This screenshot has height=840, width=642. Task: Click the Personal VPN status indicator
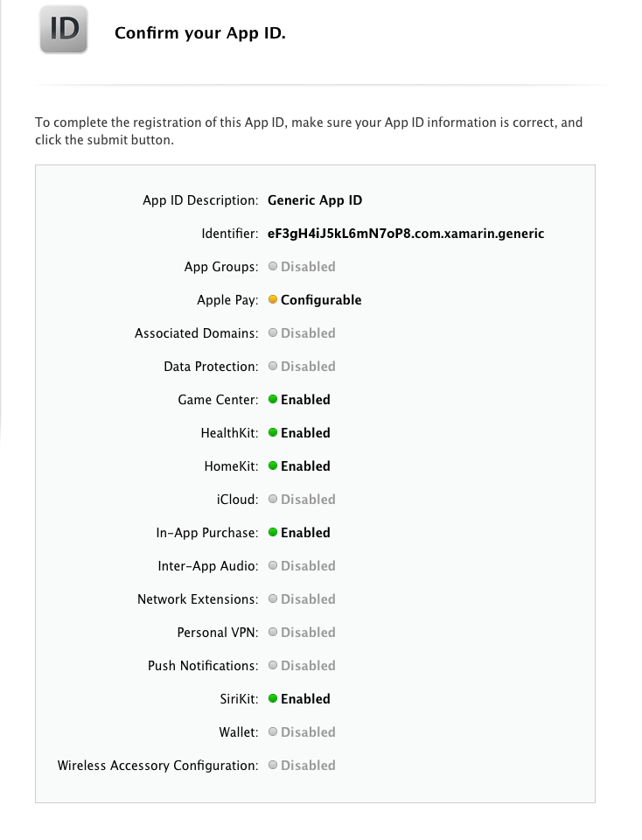[x=273, y=633]
